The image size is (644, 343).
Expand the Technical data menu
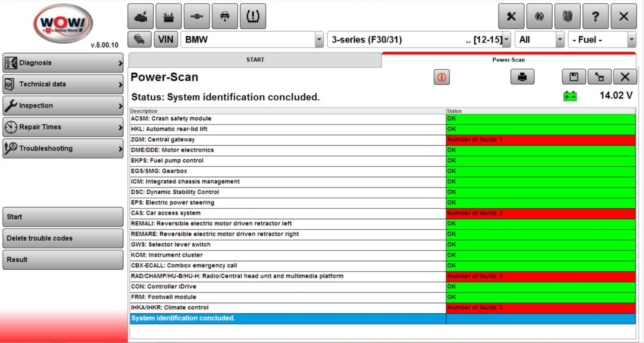pos(63,84)
